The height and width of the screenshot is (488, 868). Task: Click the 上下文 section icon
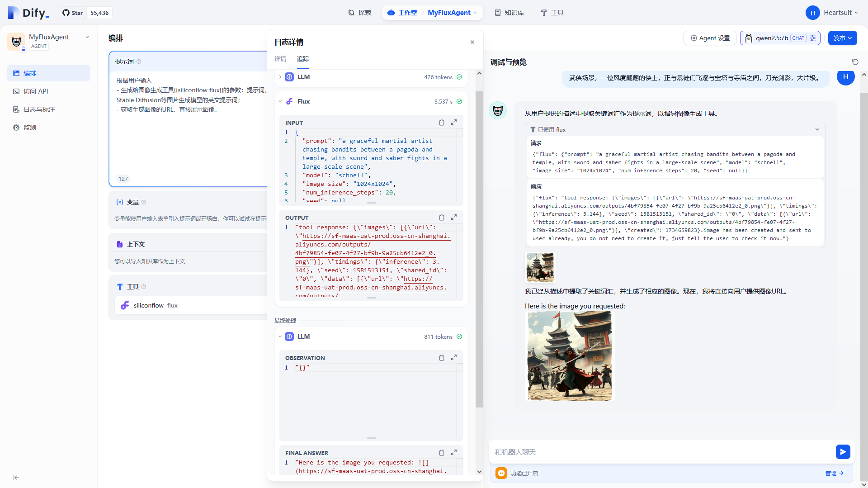click(120, 244)
